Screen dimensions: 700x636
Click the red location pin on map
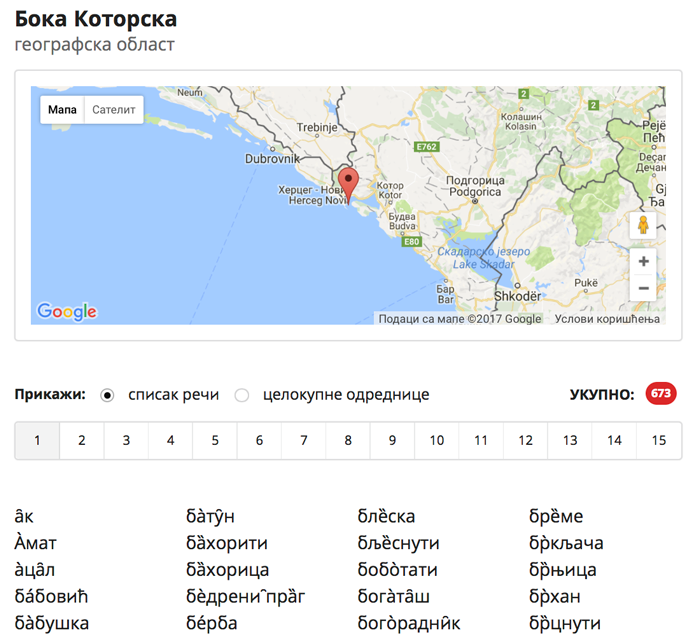tap(348, 183)
